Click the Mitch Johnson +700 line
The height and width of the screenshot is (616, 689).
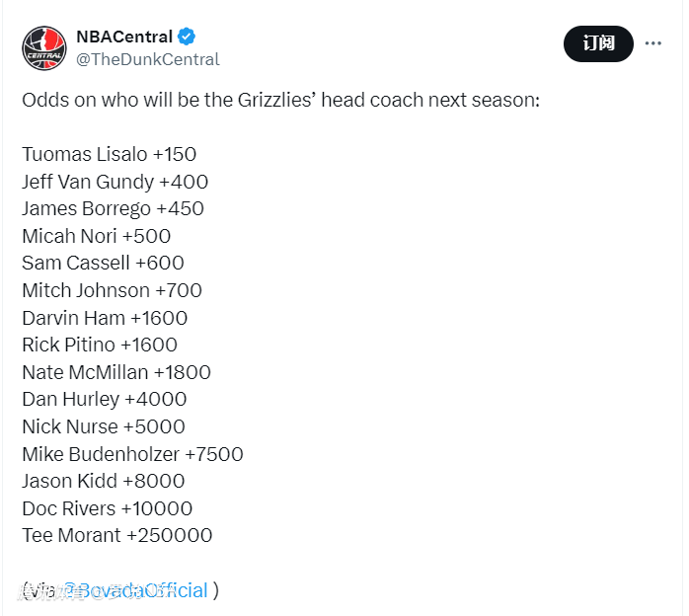[x=112, y=290]
